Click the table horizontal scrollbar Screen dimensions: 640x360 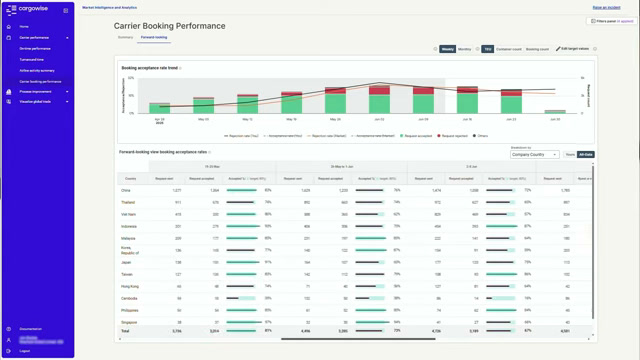click(x=358, y=339)
